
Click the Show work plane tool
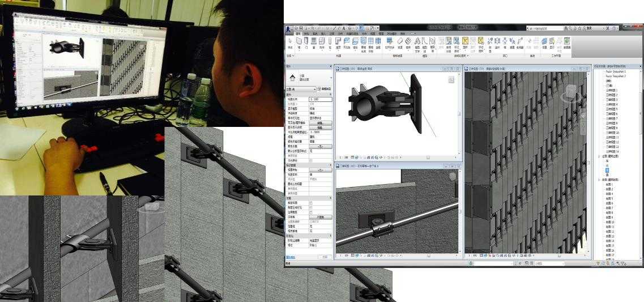click(552, 42)
